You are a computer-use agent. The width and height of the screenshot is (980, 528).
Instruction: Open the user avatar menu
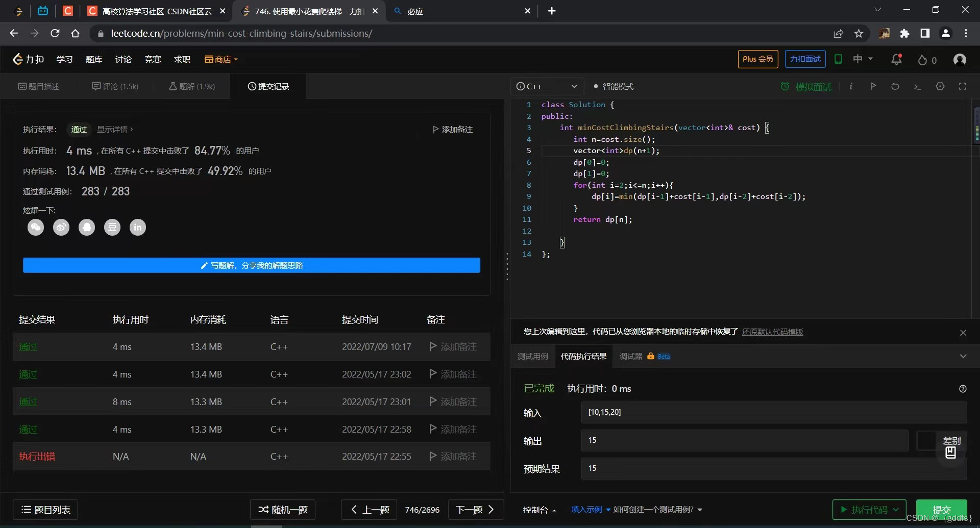tap(960, 60)
